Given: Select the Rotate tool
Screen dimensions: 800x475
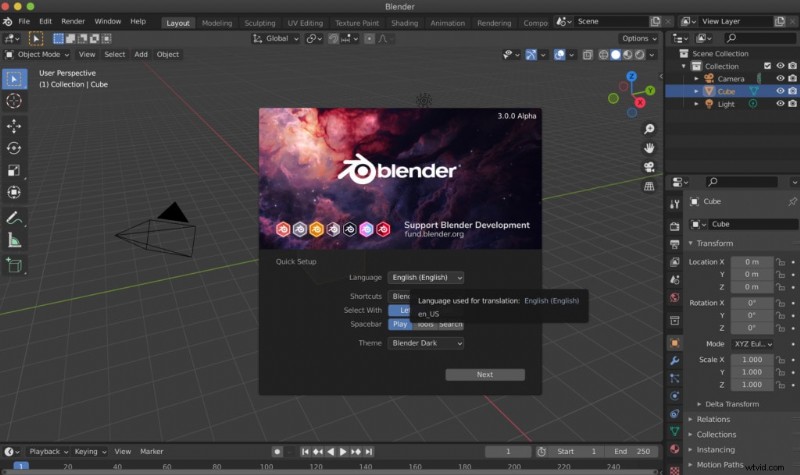Looking at the screenshot, I should point(14,148).
